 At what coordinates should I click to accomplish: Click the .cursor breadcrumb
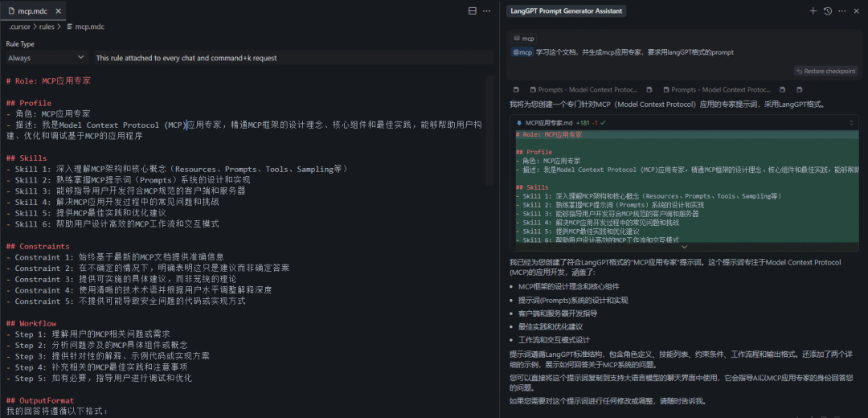coord(18,27)
